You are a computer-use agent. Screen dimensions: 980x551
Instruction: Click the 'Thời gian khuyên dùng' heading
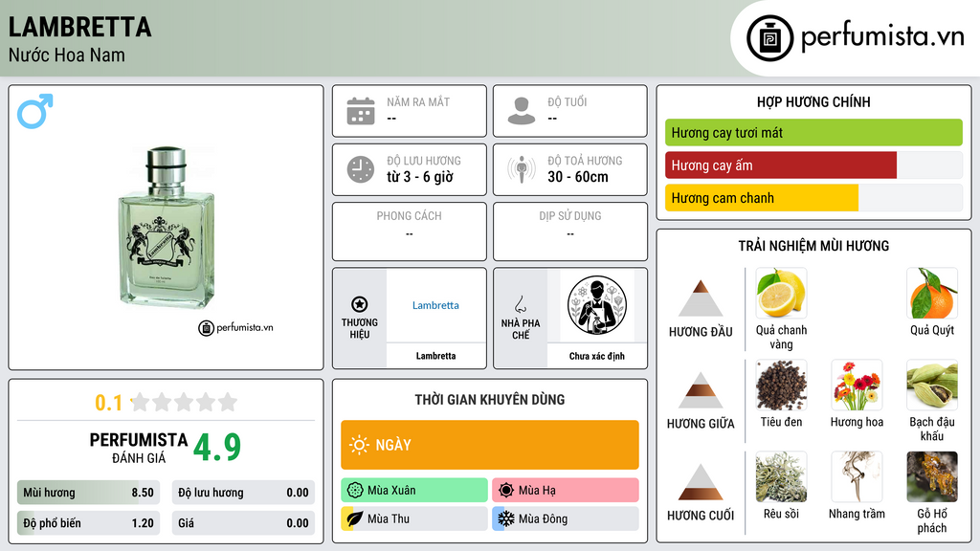click(490, 400)
